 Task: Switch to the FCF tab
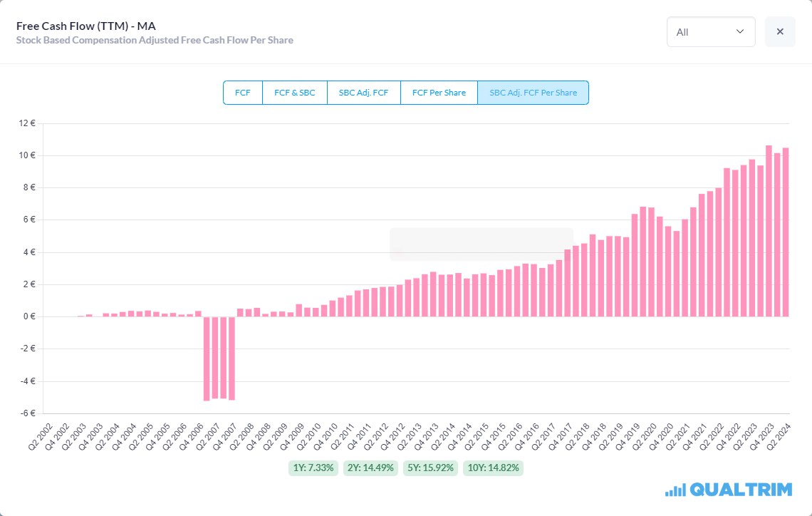click(243, 93)
